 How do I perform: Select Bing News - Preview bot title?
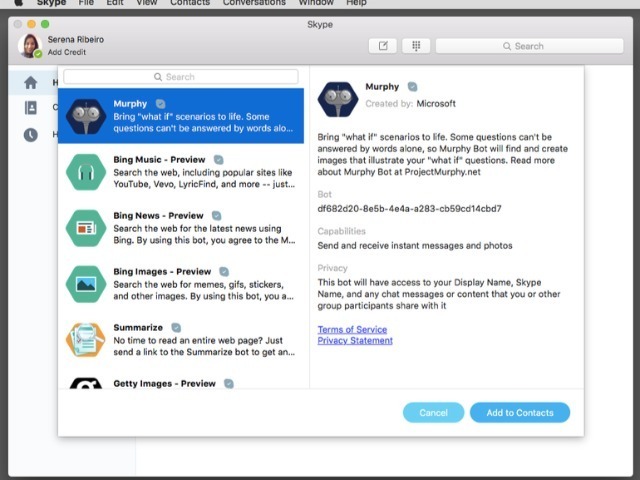158,216
